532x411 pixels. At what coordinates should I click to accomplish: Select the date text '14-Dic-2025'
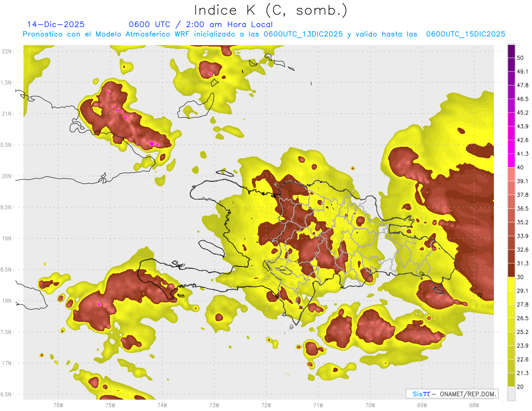[x=56, y=24]
